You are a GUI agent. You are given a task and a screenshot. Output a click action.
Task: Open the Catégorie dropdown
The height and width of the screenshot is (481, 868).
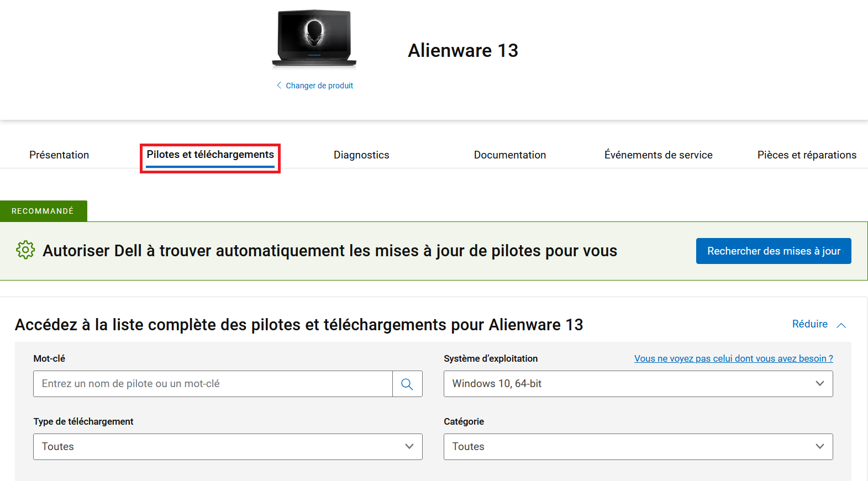638,447
